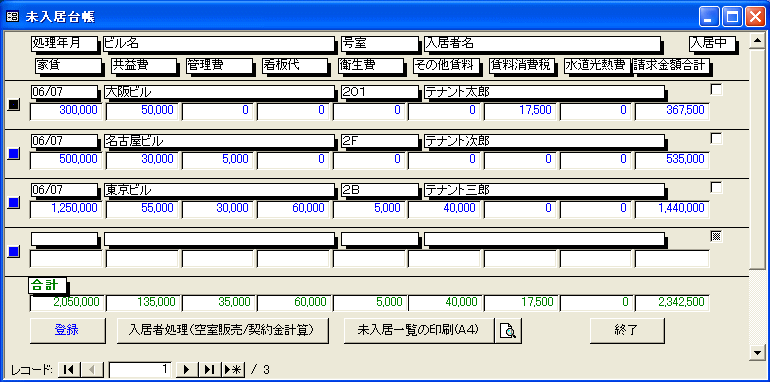This screenshot has height=382, width=770.
Task: Click the form icon in title bar
Action: coord(12,17)
